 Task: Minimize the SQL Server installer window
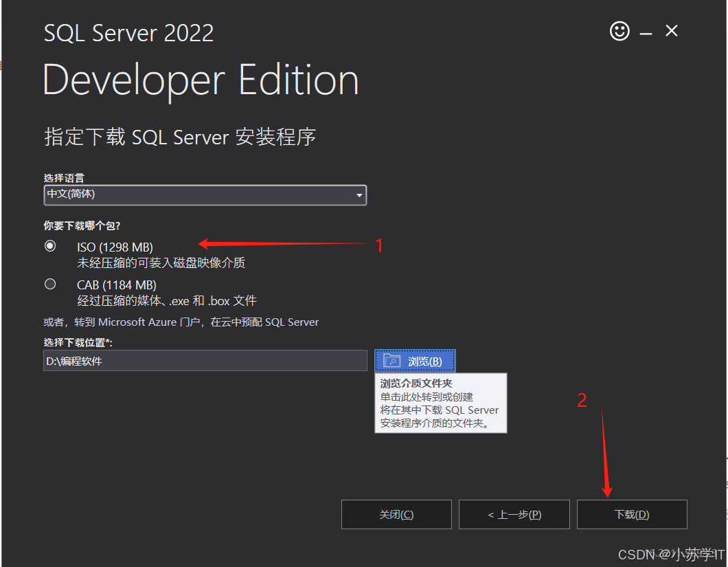tap(646, 34)
